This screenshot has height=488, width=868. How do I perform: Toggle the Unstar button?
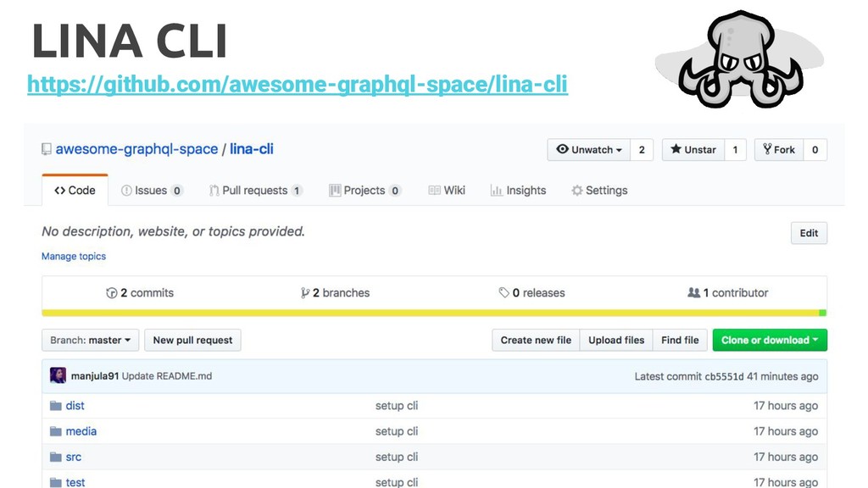click(693, 150)
